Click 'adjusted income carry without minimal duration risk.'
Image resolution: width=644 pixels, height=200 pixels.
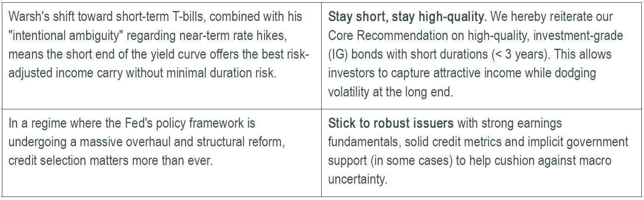coord(142,73)
